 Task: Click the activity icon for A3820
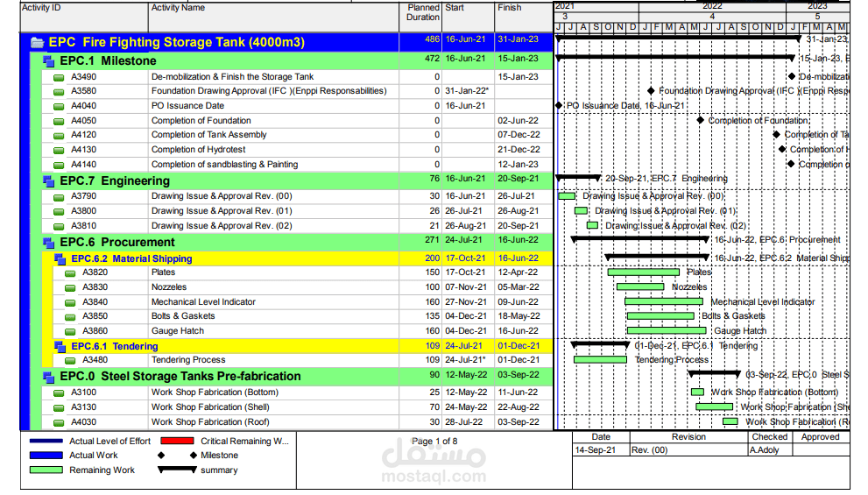click(70, 273)
